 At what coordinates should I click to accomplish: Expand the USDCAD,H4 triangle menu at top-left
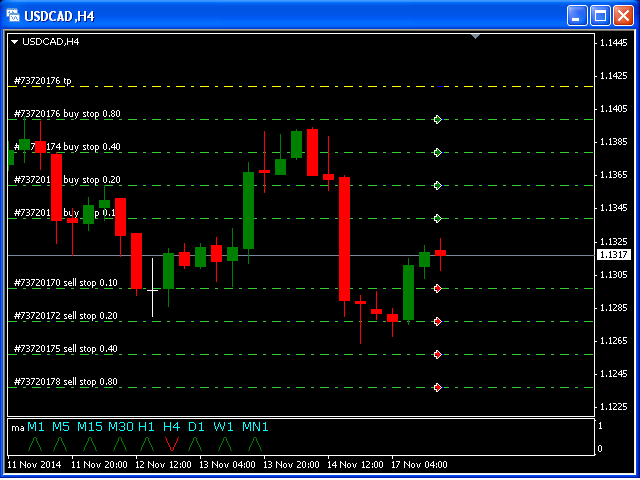pyautogui.click(x=15, y=41)
